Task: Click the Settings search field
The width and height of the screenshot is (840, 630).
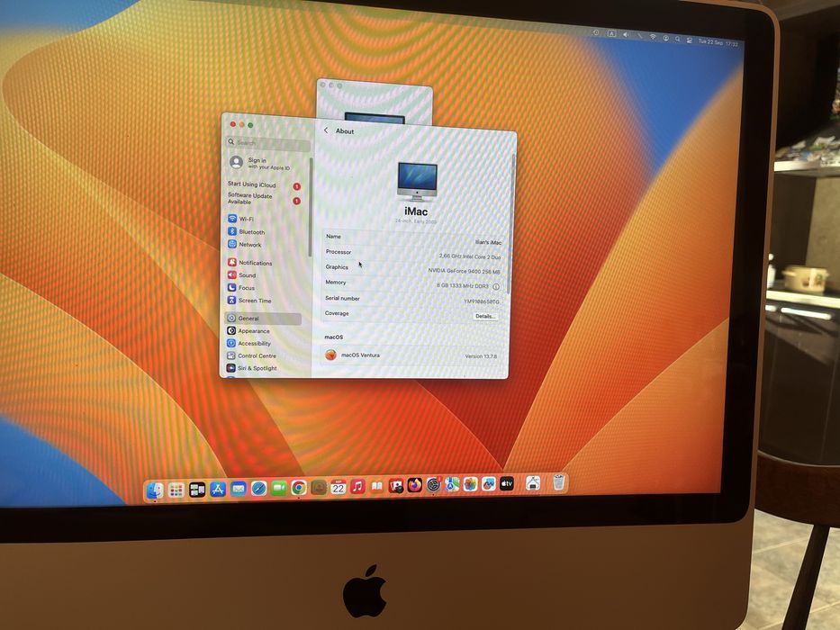Action: click(x=269, y=143)
